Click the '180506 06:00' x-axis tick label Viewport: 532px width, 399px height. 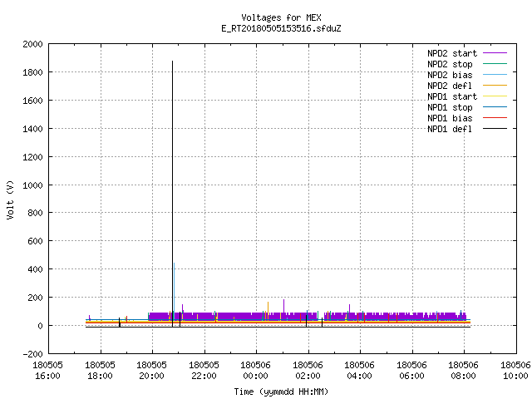[412, 371]
